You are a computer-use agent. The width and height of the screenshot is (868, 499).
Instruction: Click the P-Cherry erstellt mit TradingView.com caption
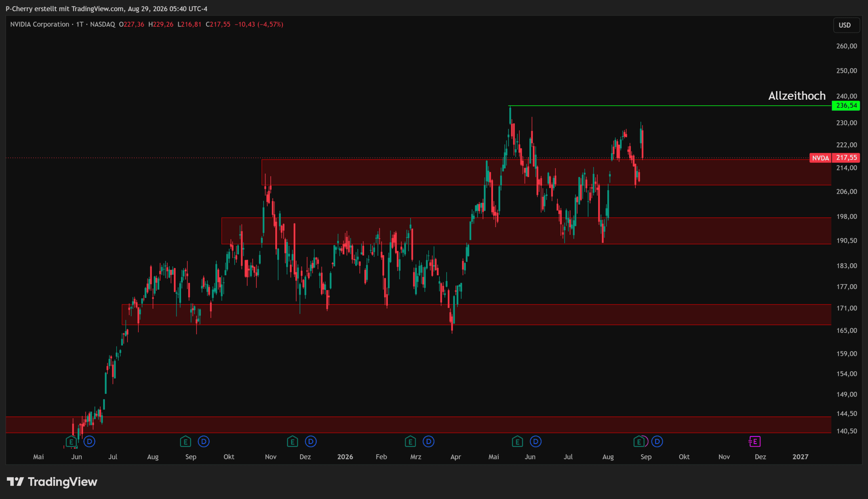tap(106, 8)
